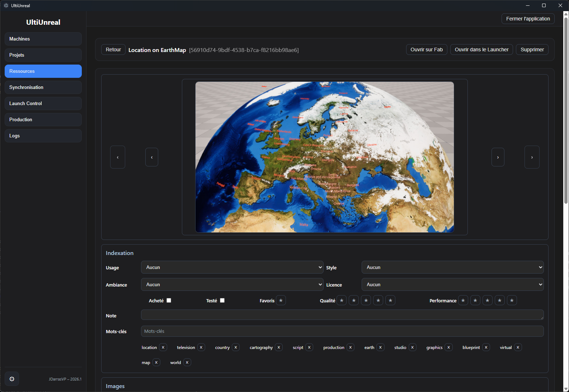The width and height of the screenshot is (569, 392).
Task: Jump back using outer left arrow
Action: pyautogui.click(x=118, y=157)
